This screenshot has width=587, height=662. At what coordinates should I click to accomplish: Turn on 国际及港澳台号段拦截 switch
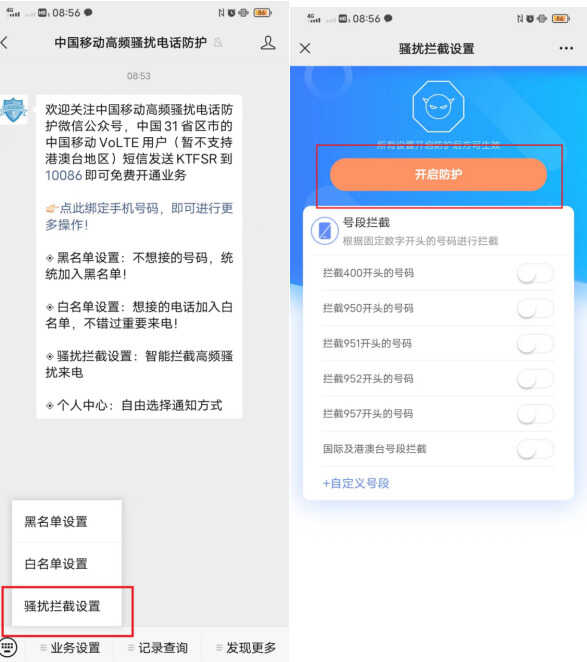tap(535, 449)
